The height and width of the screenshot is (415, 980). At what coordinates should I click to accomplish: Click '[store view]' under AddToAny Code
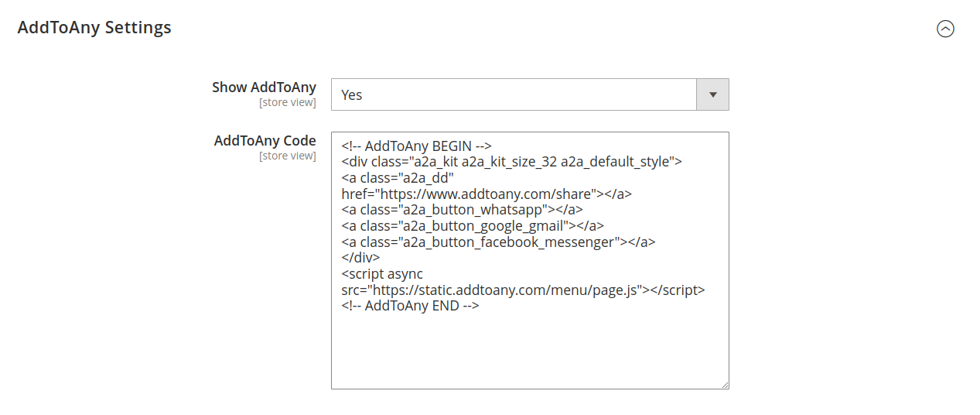click(288, 156)
